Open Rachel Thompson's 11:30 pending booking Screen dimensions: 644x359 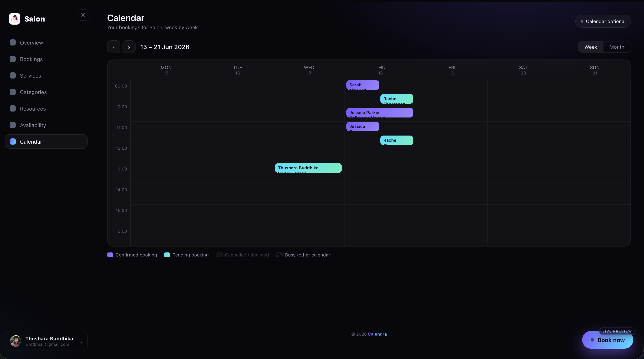click(397, 140)
